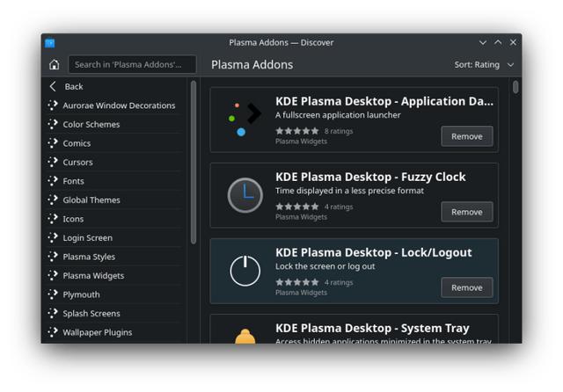The image size is (563, 392).
Task: Click the System Tray bell icon
Action: click(x=245, y=336)
